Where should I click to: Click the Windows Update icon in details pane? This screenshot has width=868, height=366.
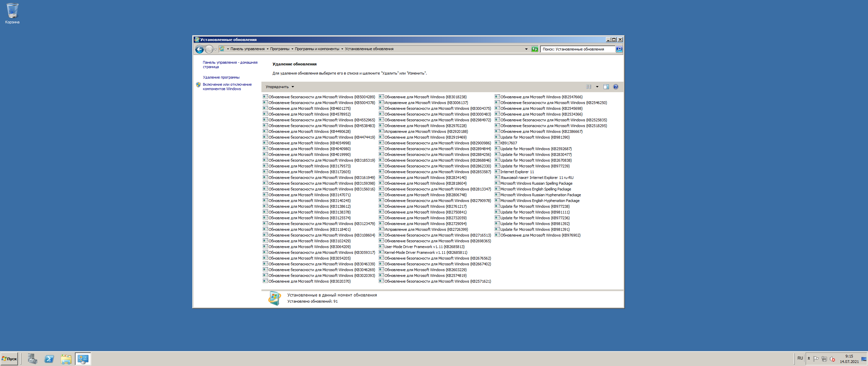274,298
